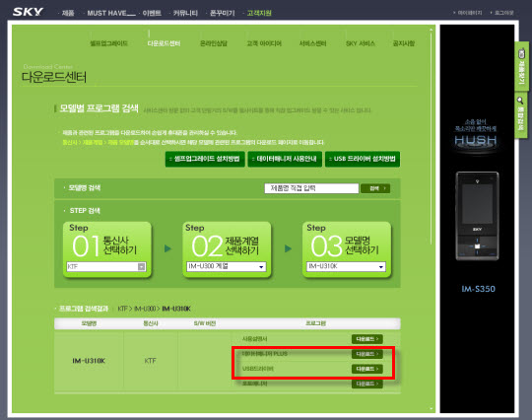Viewport: 532px width, 420px height.
Task: Click the IM-U310K model cell
Action: [89, 361]
